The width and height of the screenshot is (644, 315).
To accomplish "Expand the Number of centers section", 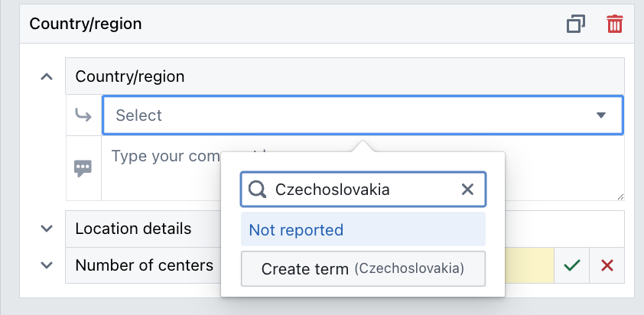I will (47, 265).
